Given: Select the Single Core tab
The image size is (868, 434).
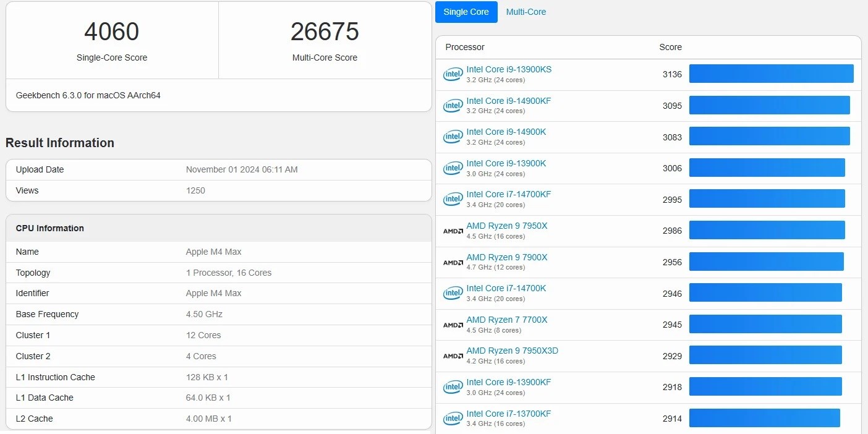Looking at the screenshot, I should tap(466, 12).
